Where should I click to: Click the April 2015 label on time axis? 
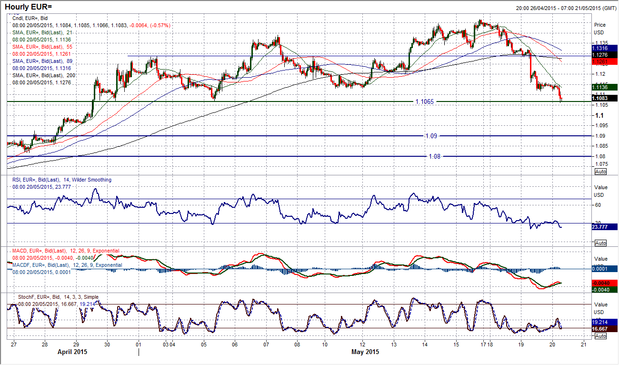point(72,352)
